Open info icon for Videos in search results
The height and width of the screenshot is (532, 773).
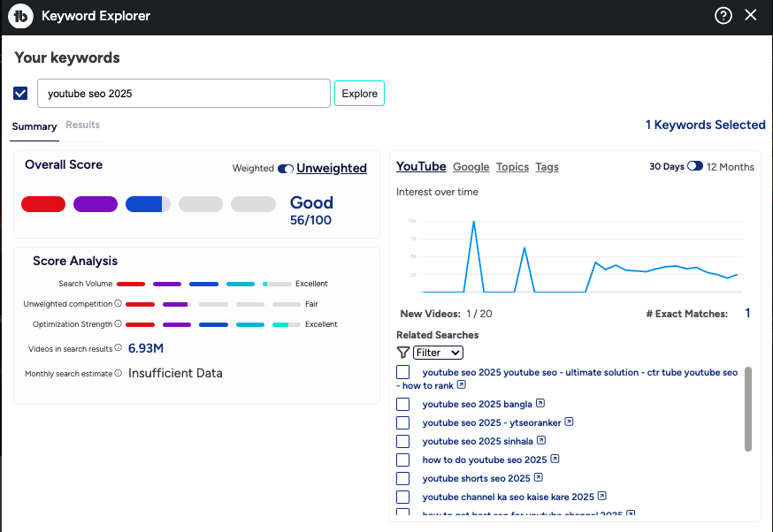[118, 348]
